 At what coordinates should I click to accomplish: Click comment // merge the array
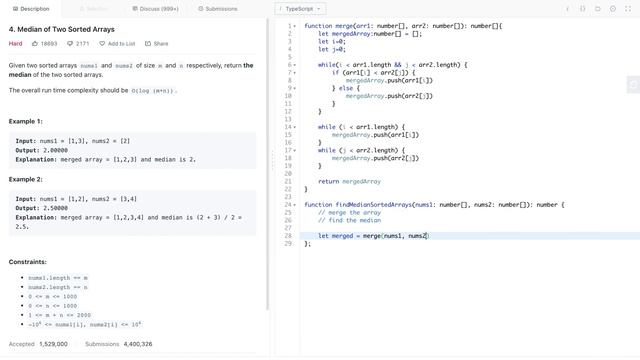349,213
